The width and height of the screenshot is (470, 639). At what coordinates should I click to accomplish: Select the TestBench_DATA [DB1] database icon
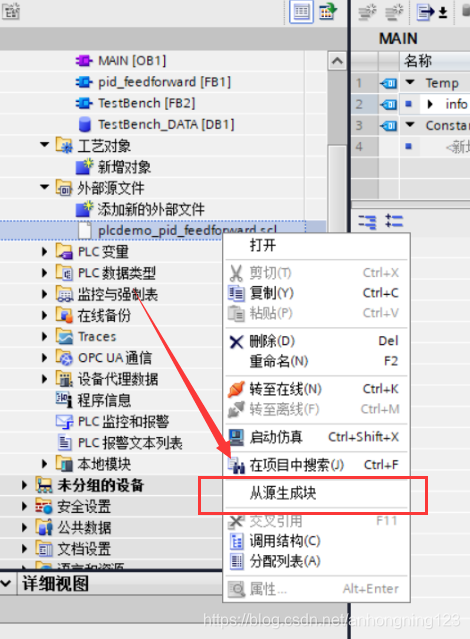point(85,124)
